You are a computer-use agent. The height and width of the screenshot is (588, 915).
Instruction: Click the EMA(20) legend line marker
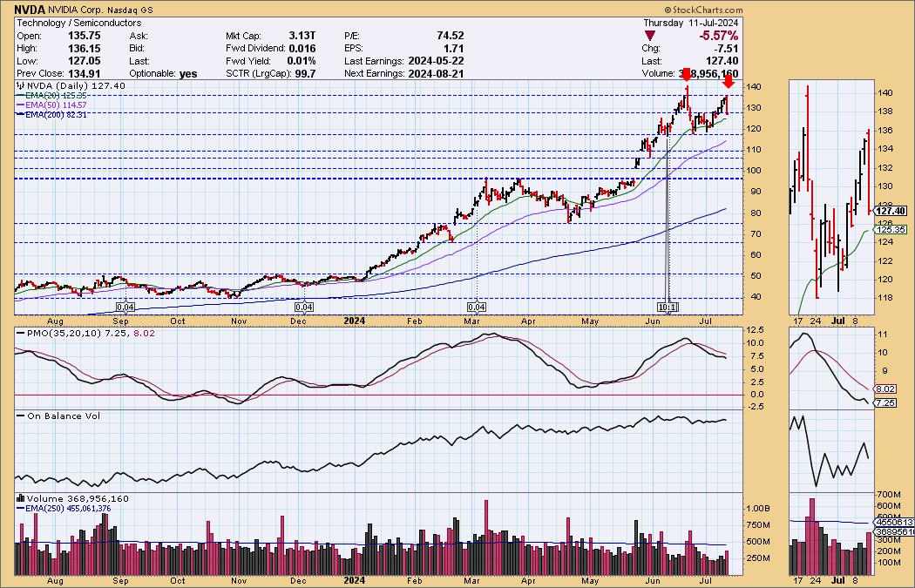coord(20,95)
